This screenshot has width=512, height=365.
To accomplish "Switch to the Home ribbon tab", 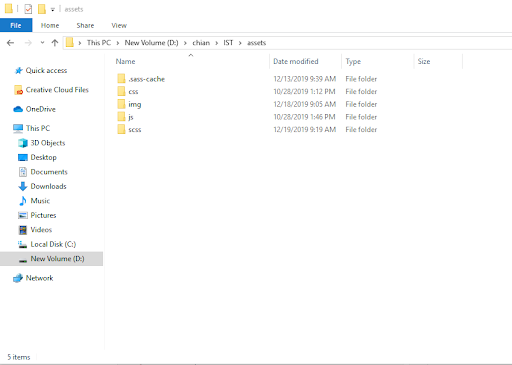I will [50, 25].
